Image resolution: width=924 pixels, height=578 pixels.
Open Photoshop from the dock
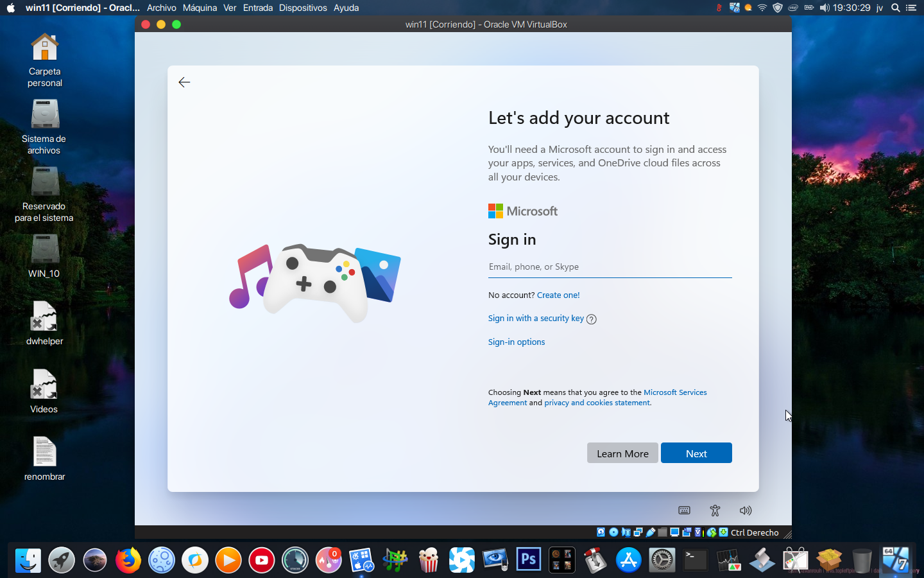(529, 561)
